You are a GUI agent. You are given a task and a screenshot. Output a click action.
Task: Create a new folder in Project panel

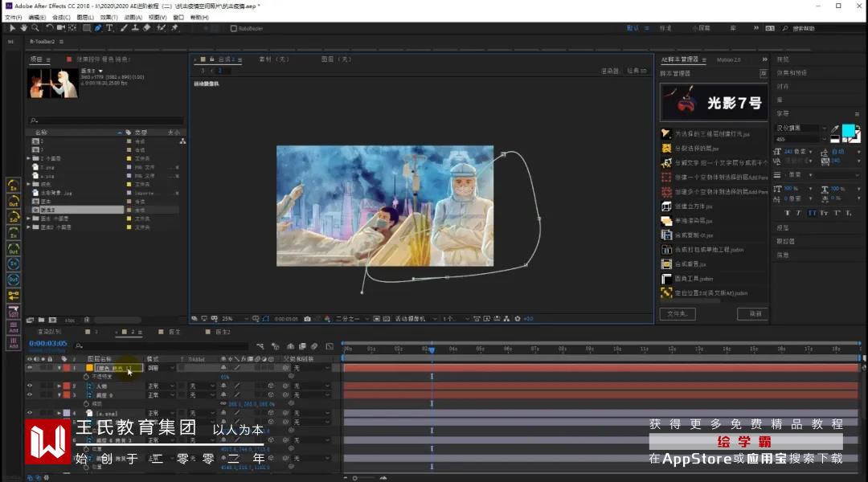(41, 320)
